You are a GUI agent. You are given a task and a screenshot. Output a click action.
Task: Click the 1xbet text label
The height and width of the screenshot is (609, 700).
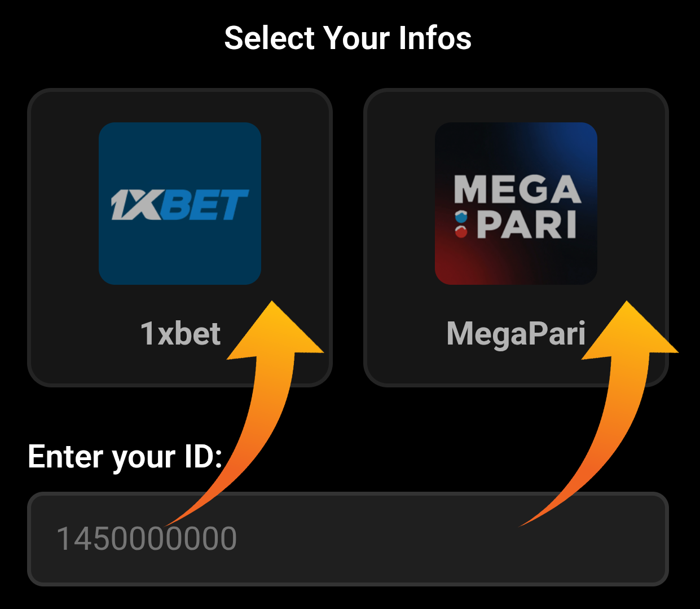click(x=180, y=333)
